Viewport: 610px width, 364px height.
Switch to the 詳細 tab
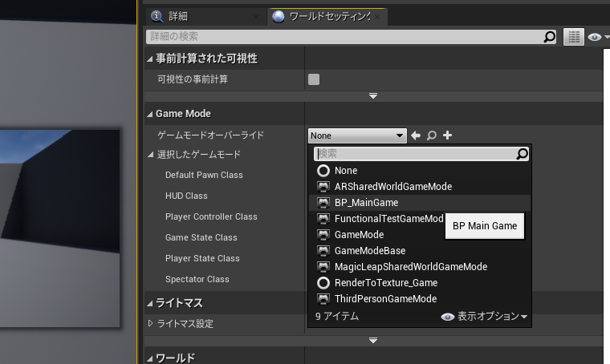(205, 16)
